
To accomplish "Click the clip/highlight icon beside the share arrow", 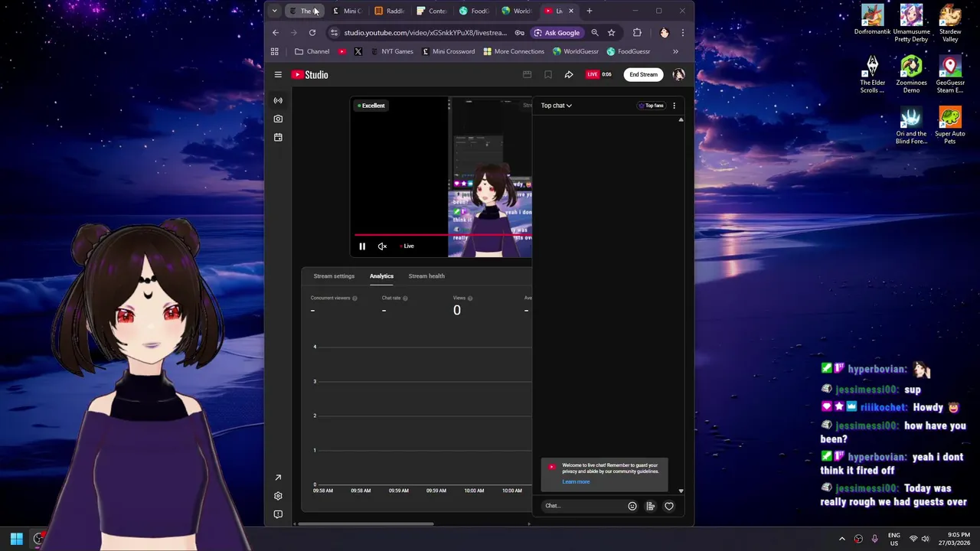I will click(x=548, y=75).
